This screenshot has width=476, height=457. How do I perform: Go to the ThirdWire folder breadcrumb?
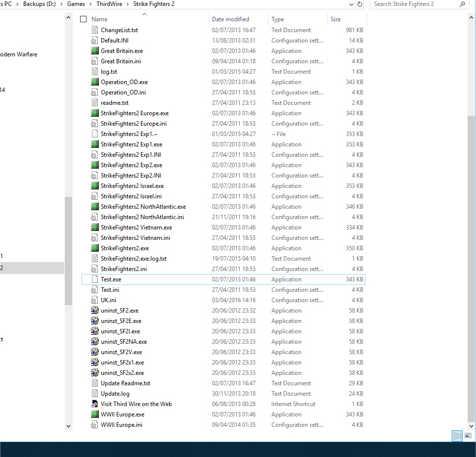click(109, 4)
